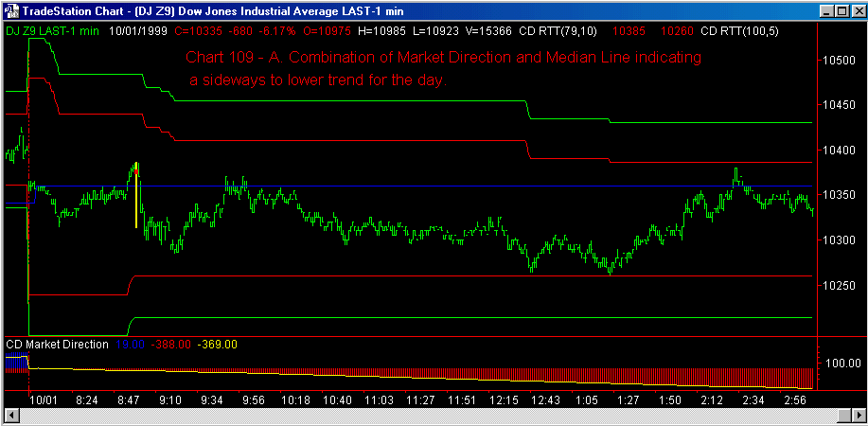The height and width of the screenshot is (426, 868).
Task: Click the 9:56 time axis label
Action: 254,399
